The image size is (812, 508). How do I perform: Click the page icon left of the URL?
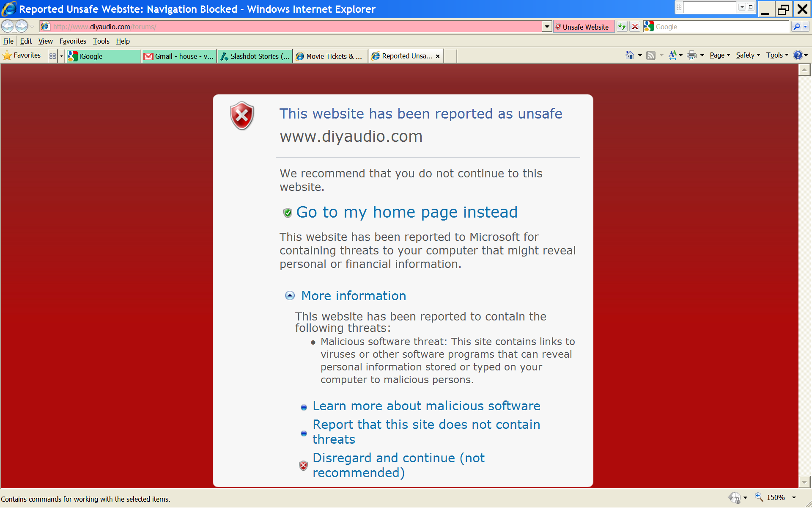click(45, 27)
